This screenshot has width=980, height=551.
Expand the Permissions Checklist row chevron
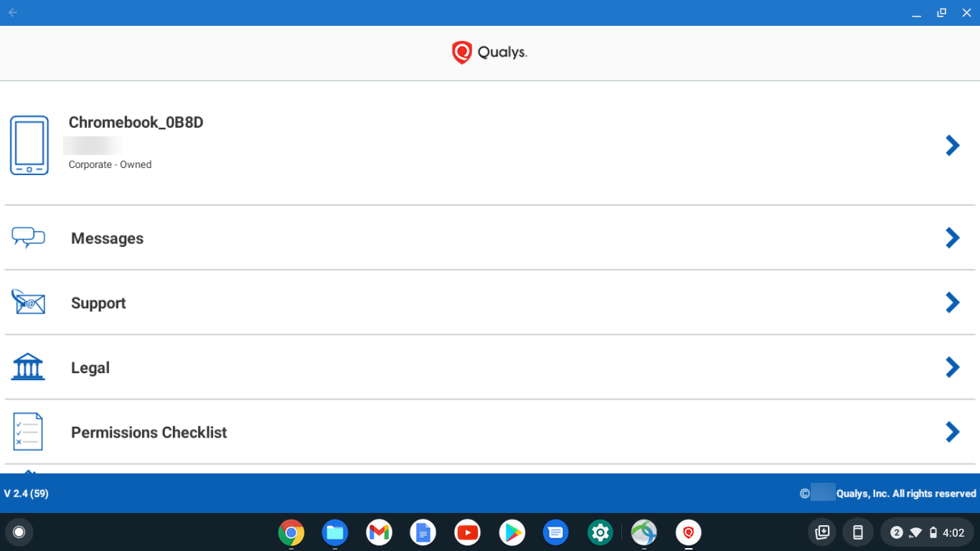point(953,431)
